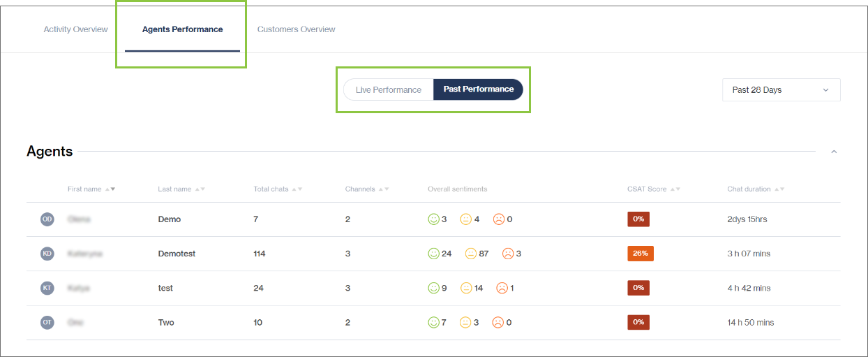This screenshot has height=357, width=868.
Task: Click the green happy face in Demotest row
Action: tap(433, 254)
